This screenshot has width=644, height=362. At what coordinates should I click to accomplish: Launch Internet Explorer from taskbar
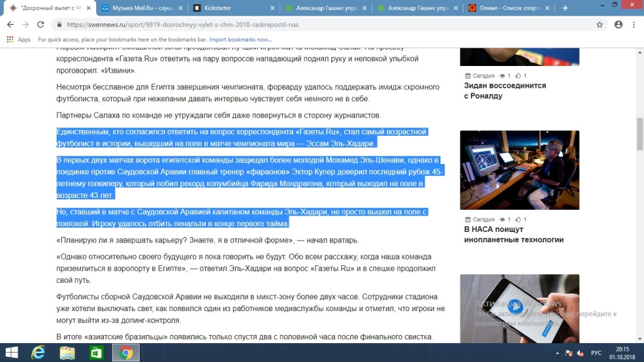[x=38, y=353]
